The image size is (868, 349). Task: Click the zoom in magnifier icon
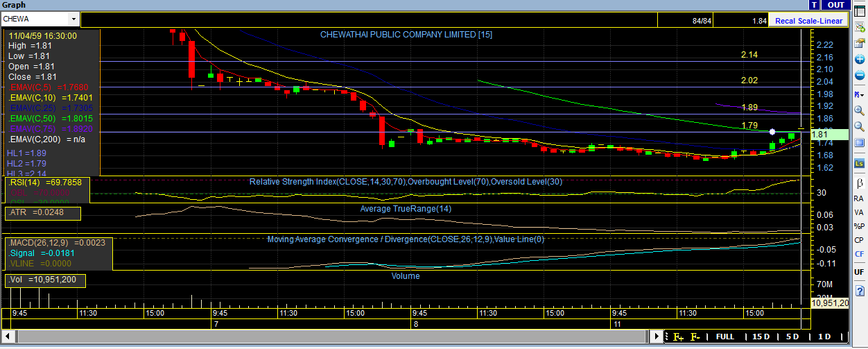click(x=859, y=110)
